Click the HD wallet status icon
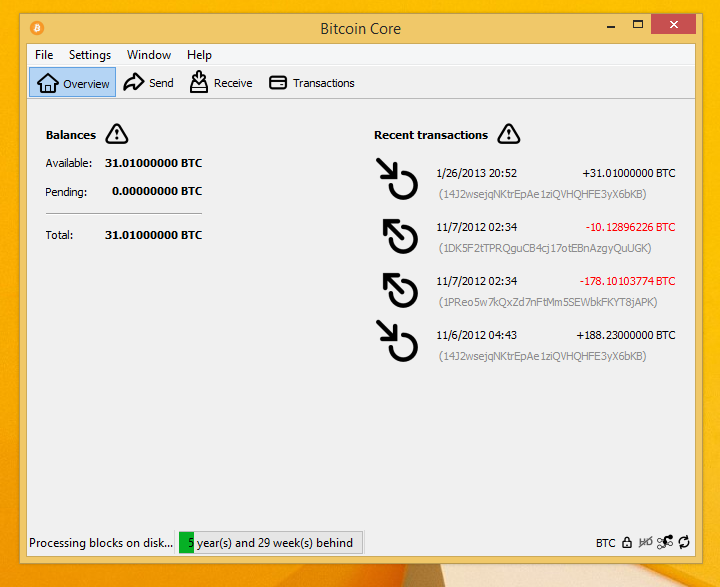The width and height of the screenshot is (720, 587). pos(645,542)
